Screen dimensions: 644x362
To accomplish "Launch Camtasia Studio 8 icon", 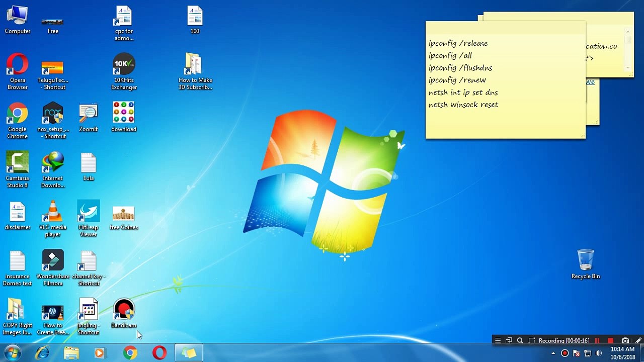I will click(x=18, y=170).
